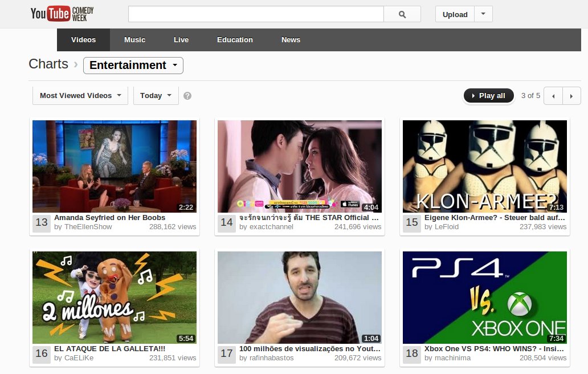Image resolution: width=588 pixels, height=374 pixels.
Task: Click the THE STAR Official video title
Action: pyautogui.click(x=309, y=218)
